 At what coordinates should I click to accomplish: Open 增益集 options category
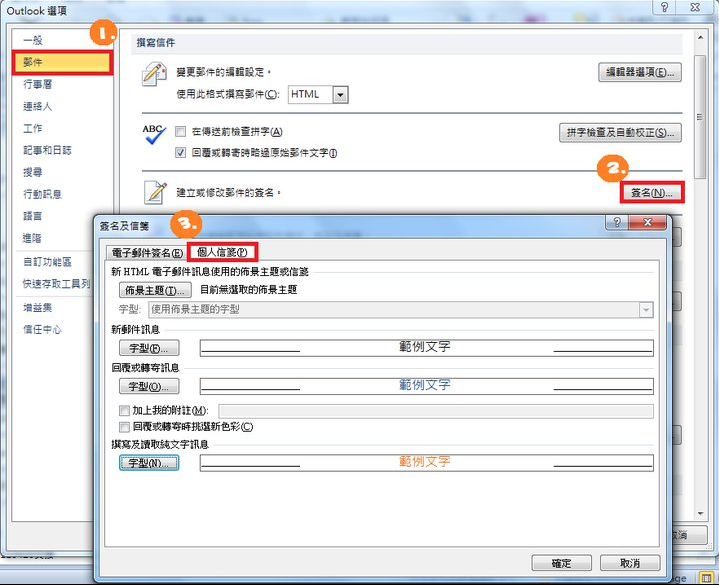[x=38, y=308]
